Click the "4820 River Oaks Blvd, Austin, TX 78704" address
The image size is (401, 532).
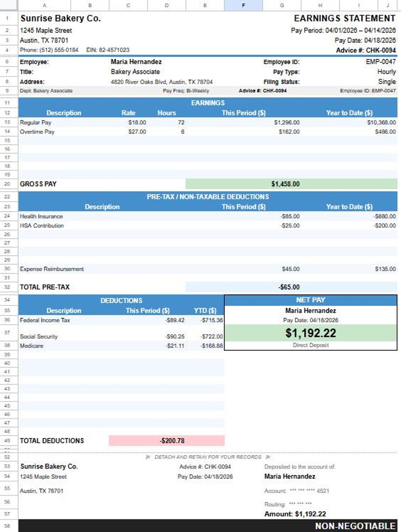162,82
